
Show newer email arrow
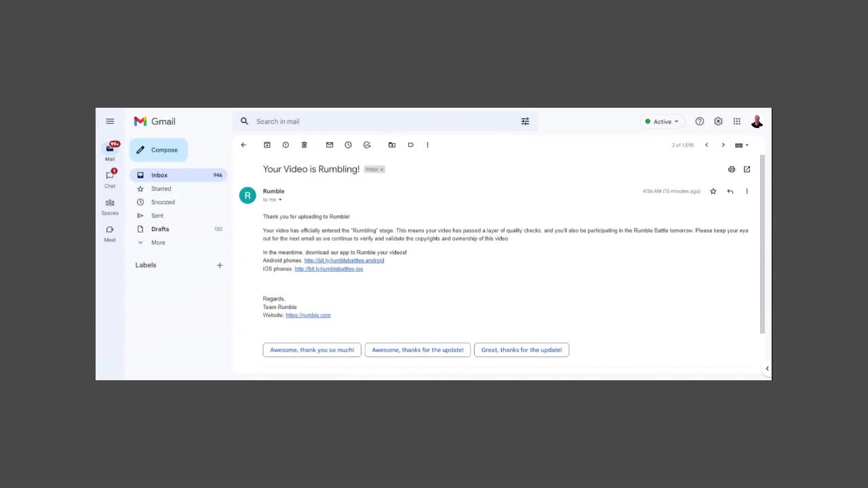707,145
